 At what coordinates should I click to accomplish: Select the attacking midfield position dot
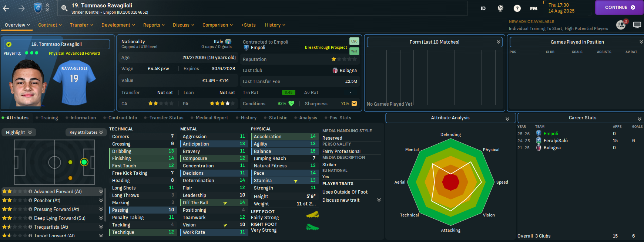click(x=70, y=162)
